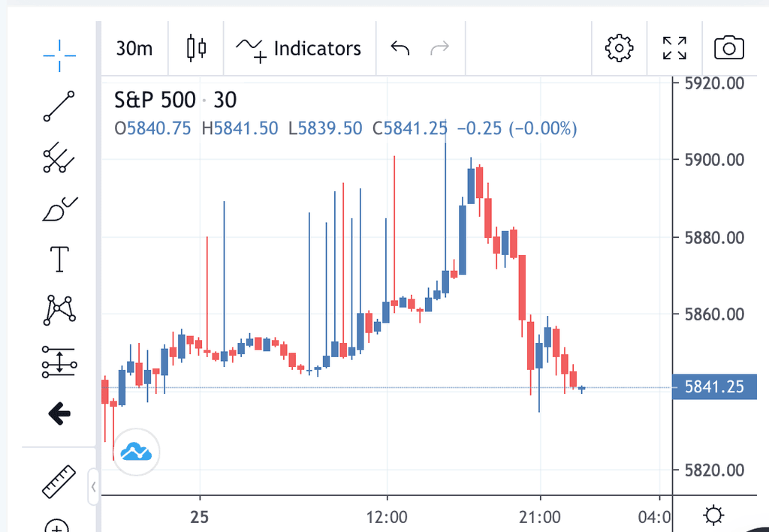The height and width of the screenshot is (532, 769).
Task: Click the 5841.25 current price label
Action: point(714,387)
